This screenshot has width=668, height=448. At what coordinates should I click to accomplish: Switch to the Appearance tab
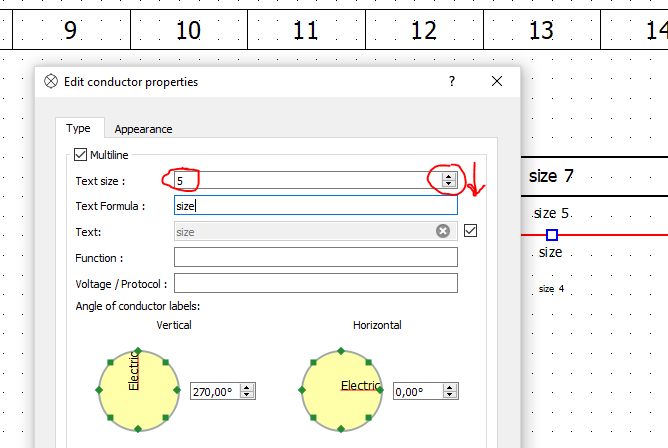tap(143, 129)
